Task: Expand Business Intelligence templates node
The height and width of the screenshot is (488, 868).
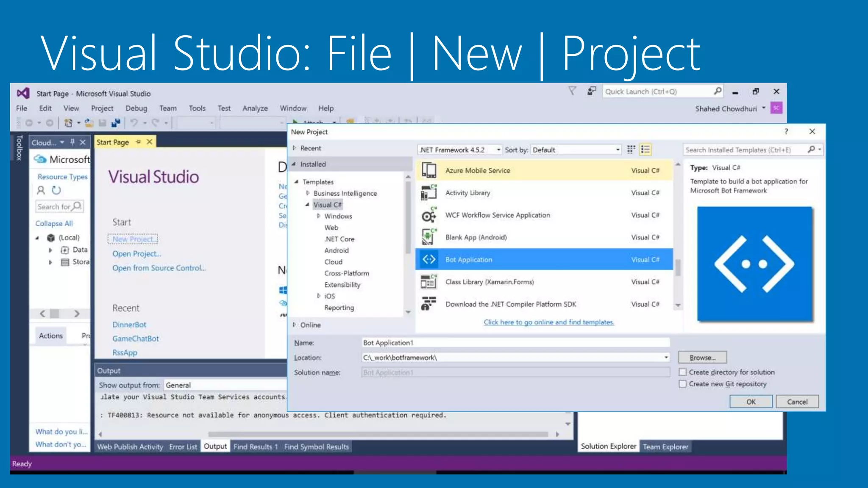Action: pyautogui.click(x=308, y=193)
